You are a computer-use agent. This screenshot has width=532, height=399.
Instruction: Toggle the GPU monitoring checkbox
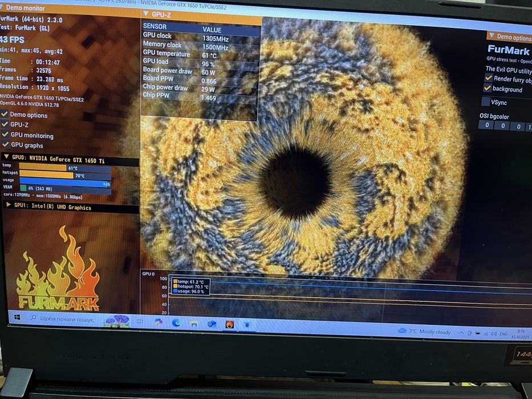[x=5, y=134]
